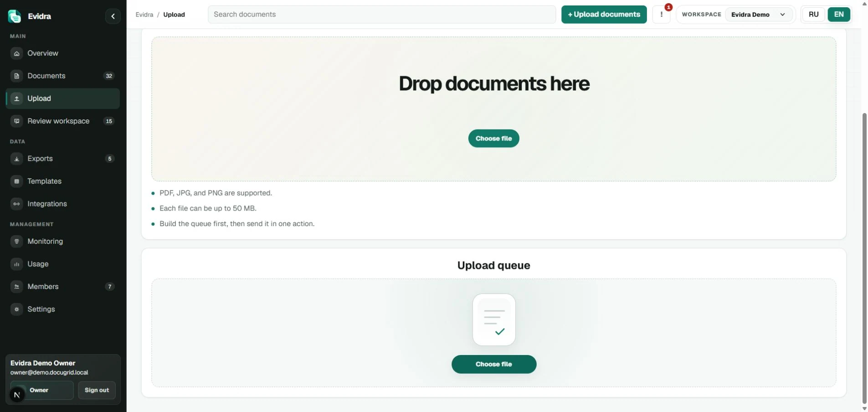
Task: Open Members management page
Action: [62, 287]
